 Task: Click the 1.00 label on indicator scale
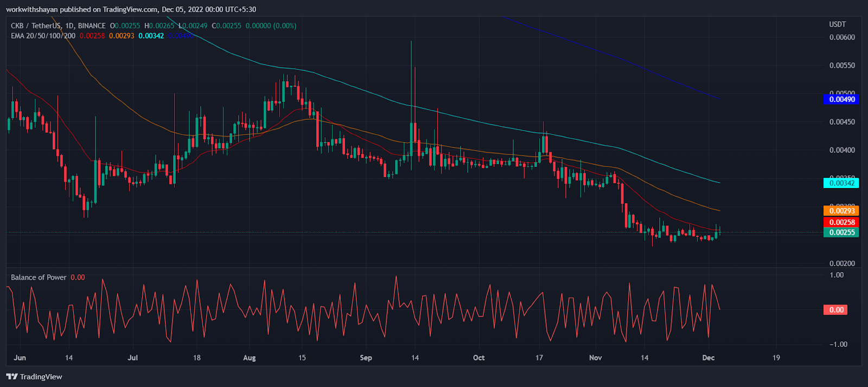837,275
